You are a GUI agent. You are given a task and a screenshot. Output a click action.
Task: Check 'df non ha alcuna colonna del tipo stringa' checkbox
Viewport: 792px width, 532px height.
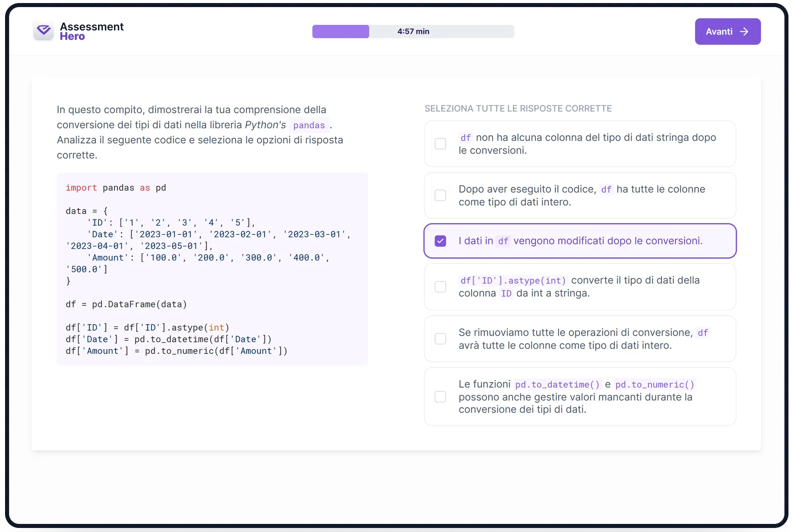[x=441, y=144]
